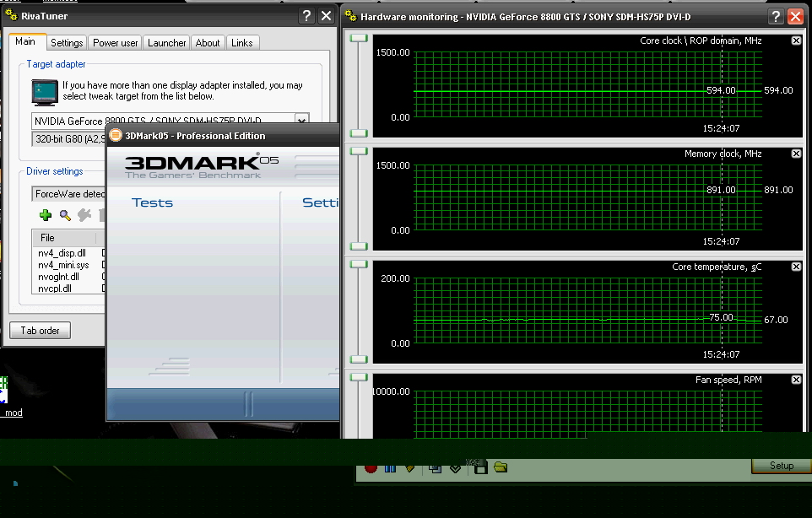Viewport: 812px width, 518px height.
Task: Click the Fan speed graph upper slider handle
Action: (x=359, y=377)
